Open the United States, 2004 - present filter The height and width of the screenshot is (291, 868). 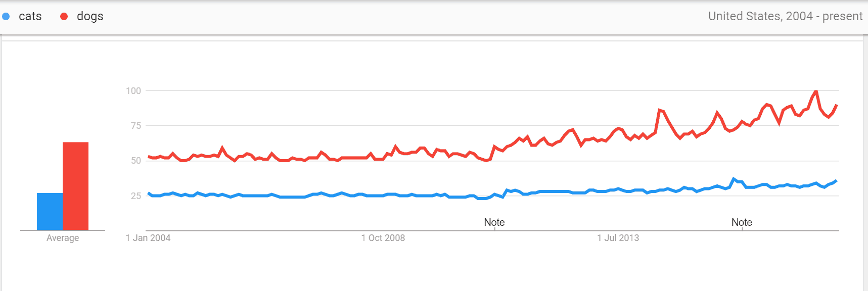785,16
